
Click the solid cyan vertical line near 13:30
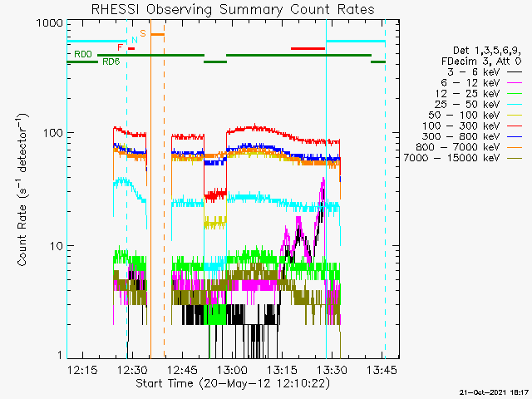pos(326,190)
